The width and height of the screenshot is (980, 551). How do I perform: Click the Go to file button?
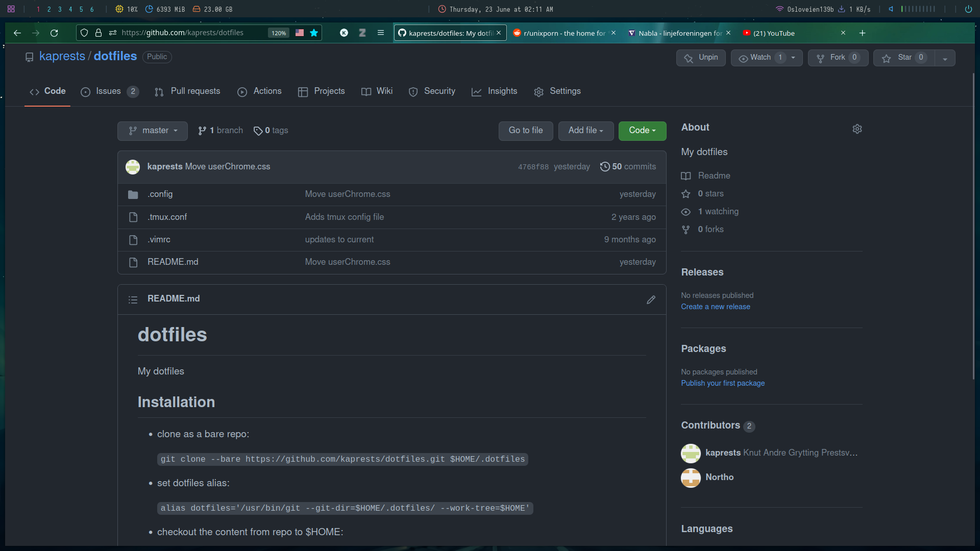point(526,131)
